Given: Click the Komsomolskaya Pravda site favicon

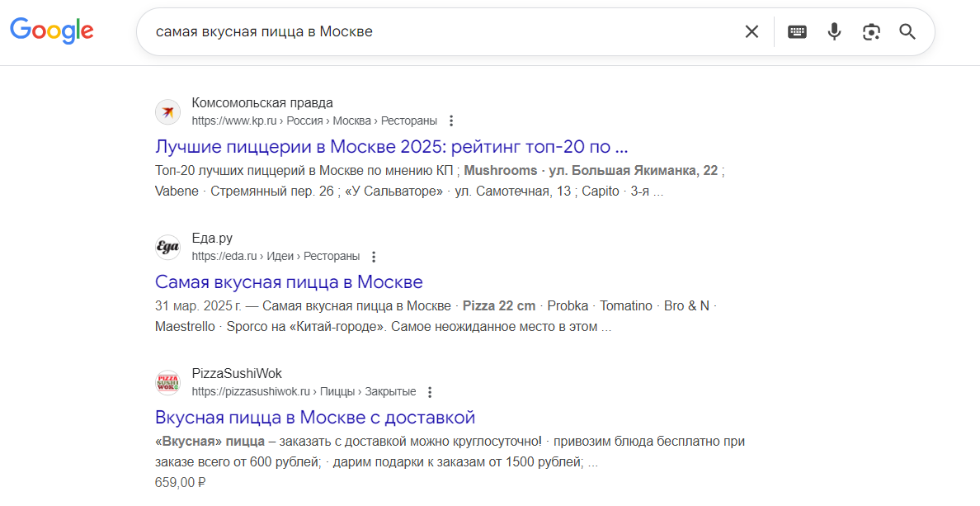Looking at the screenshot, I should 167,111.
